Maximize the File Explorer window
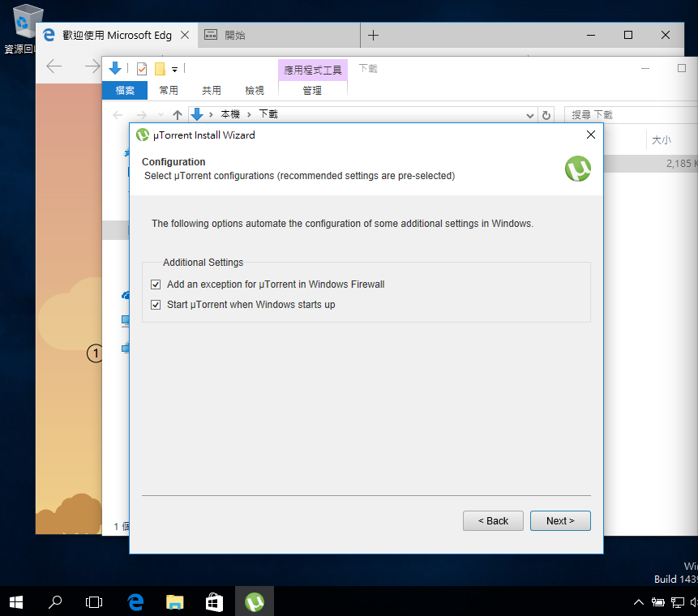Viewport: 698px width, 616px height. 682,68
